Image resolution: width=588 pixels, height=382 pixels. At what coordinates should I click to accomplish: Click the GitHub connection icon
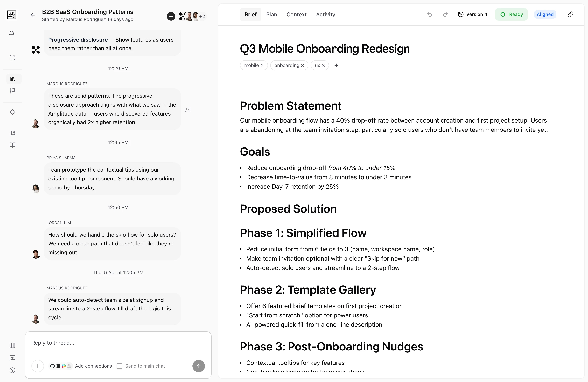tap(53, 366)
